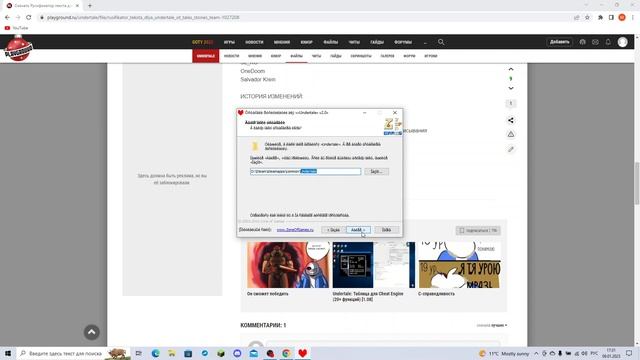
Task: Open a new browser tab with plus
Action: point(90,6)
